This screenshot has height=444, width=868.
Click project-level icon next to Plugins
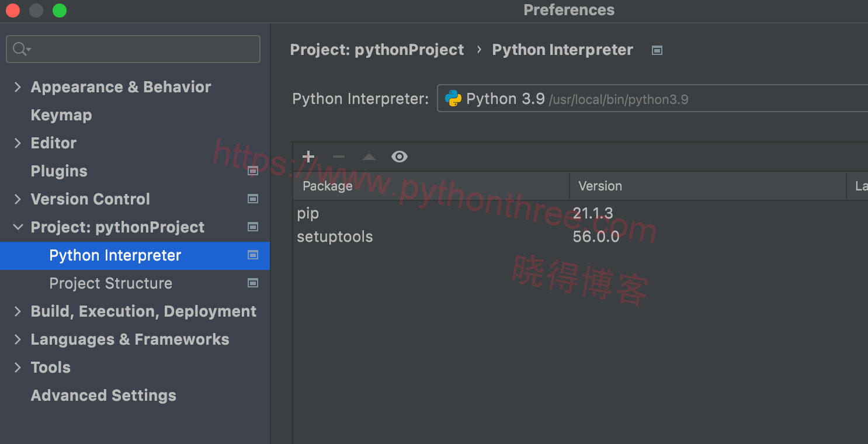pyautogui.click(x=253, y=171)
